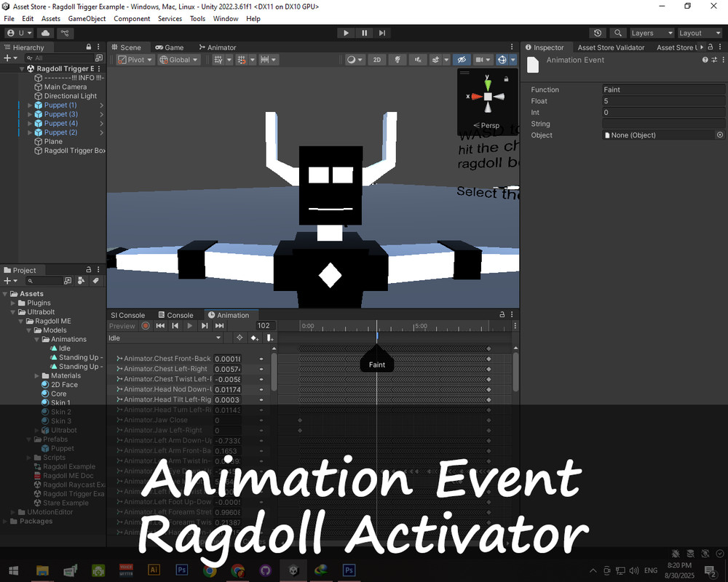Open the Pivot tool handle dropdown
Image resolution: width=728 pixels, height=582 pixels.
click(x=135, y=60)
